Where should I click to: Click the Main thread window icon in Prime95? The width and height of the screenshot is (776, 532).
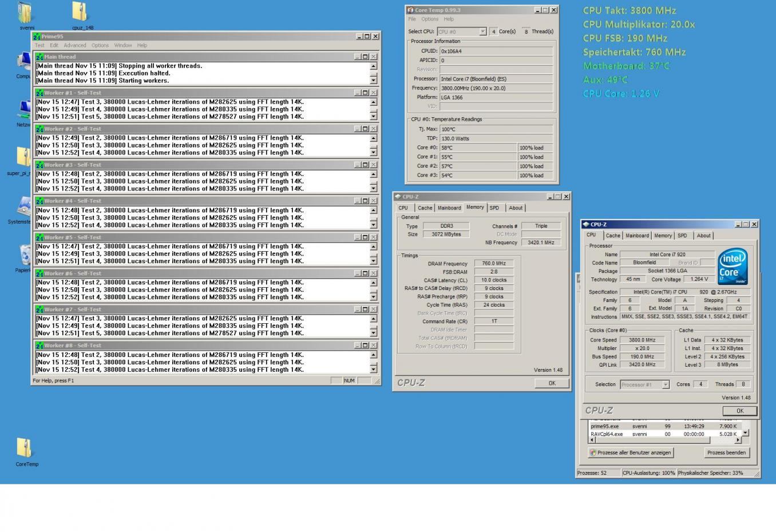pyautogui.click(x=39, y=57)
